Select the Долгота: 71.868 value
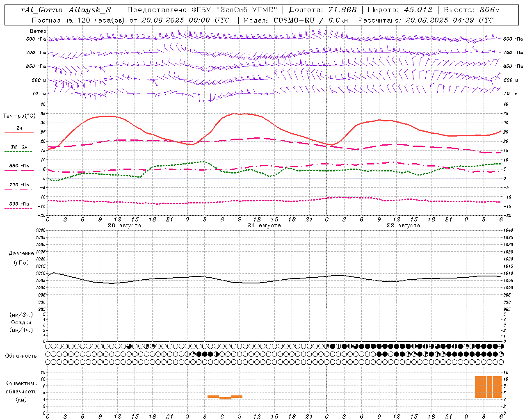 (x=323, y=10)
